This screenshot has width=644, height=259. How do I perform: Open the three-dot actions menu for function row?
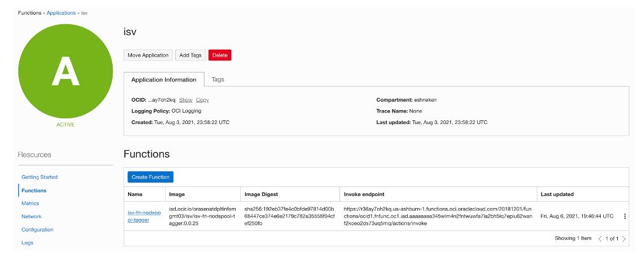coord(624,216)
